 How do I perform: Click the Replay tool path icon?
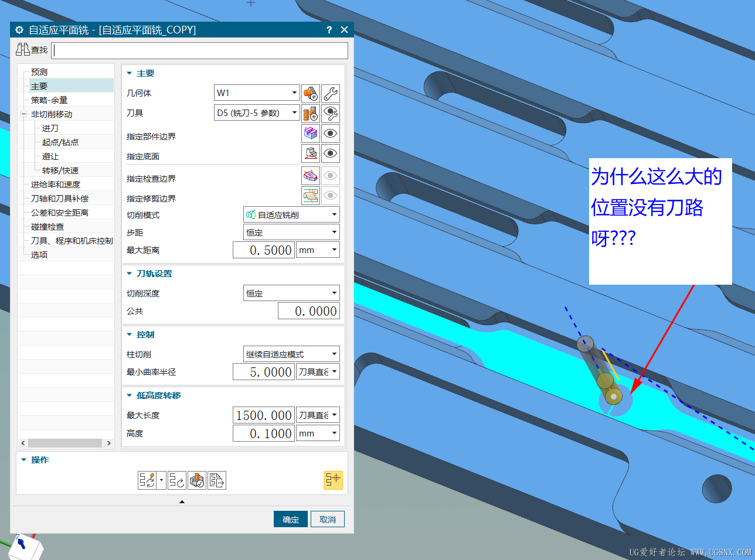point(177,480)
